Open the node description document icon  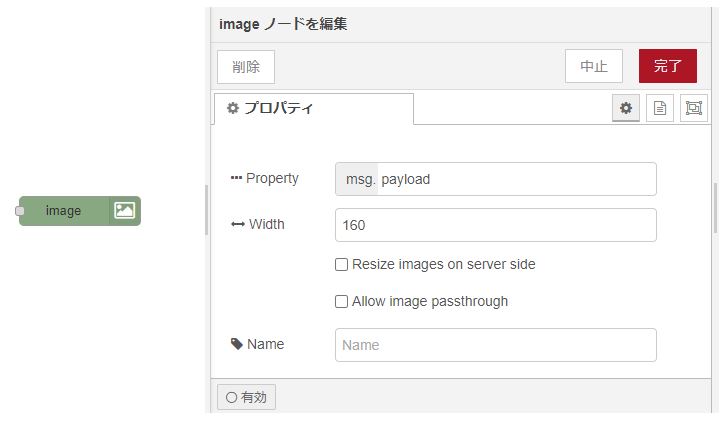coord(659,109)
